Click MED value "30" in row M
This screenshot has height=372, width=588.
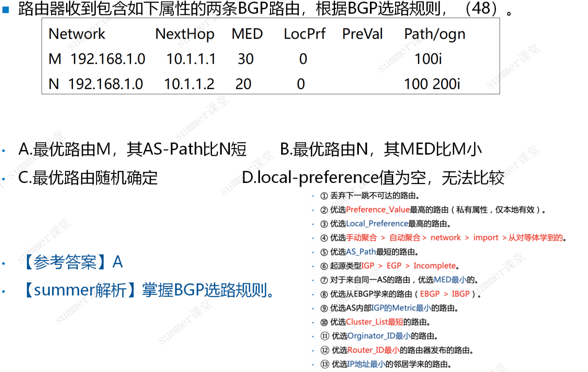[x=245, y=59]
